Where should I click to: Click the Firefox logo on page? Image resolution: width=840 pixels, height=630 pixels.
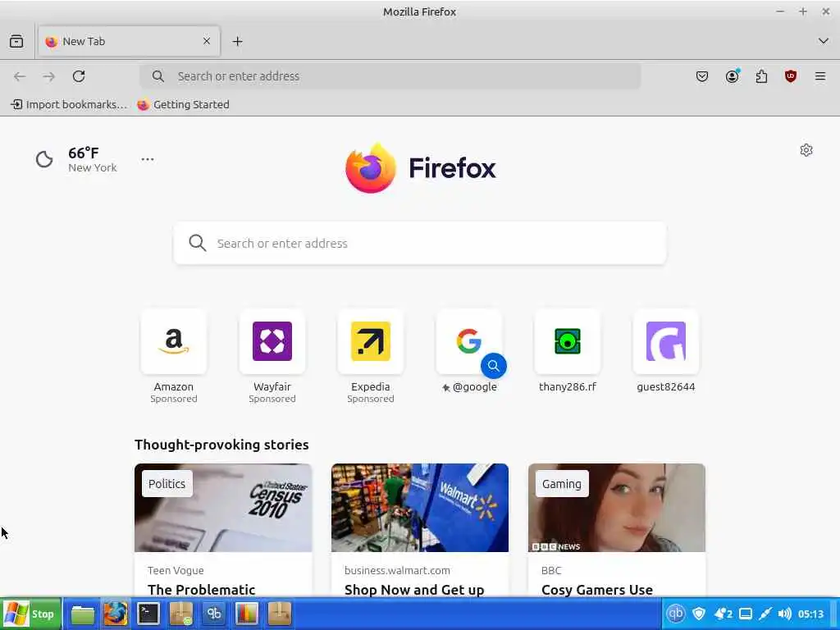(420, 167)
